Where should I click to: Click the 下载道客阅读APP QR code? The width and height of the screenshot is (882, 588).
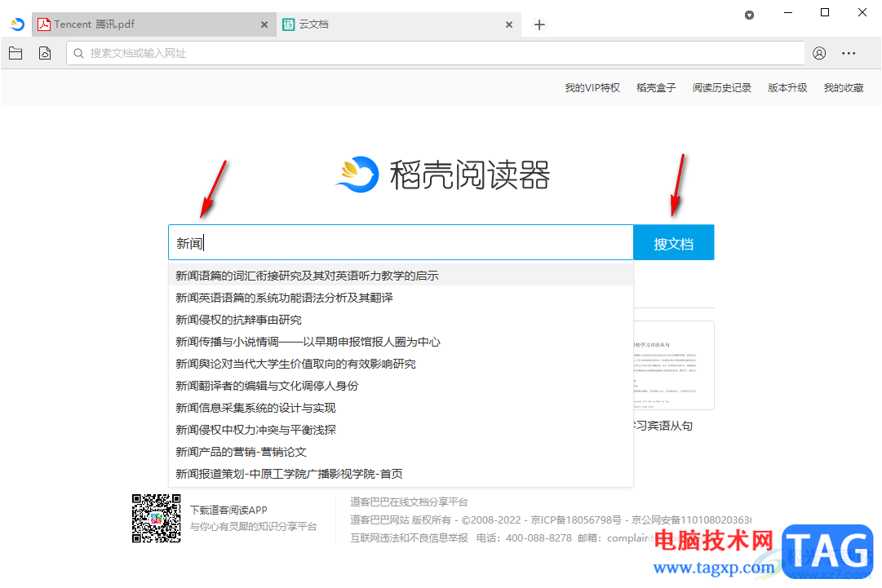click(157, 519)
